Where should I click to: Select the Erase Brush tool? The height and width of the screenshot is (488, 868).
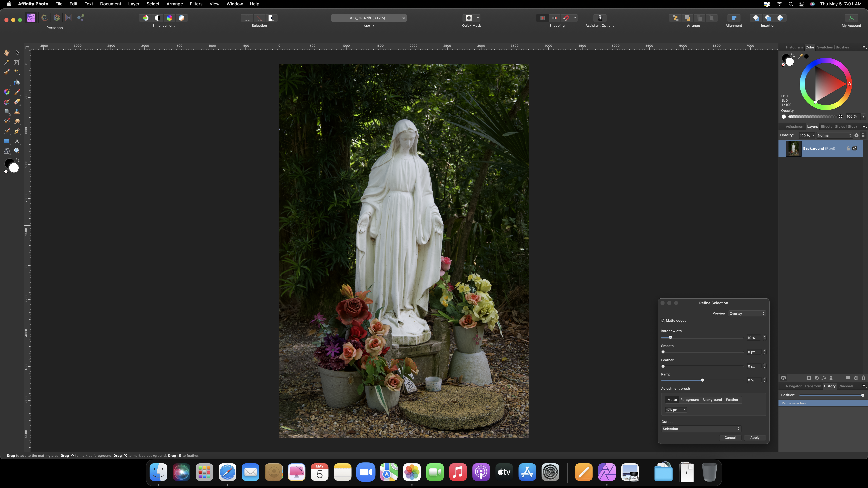coord(17,102)
